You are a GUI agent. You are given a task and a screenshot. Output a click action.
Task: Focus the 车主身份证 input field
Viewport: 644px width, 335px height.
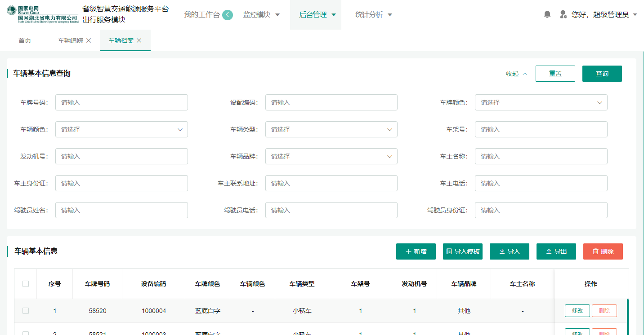pyautogui.click(x=121, y=183)
